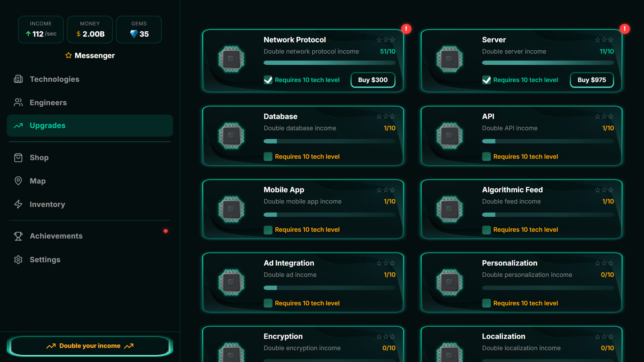Viewport: 644px width, 362px height.
Task: Click the Personalization chip icon
Action: [x=450, y=282]
